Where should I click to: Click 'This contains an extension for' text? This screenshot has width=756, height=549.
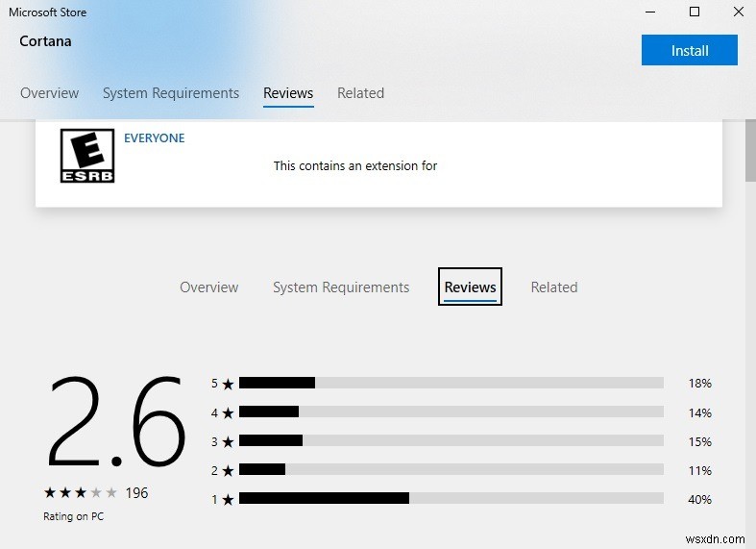355,166
